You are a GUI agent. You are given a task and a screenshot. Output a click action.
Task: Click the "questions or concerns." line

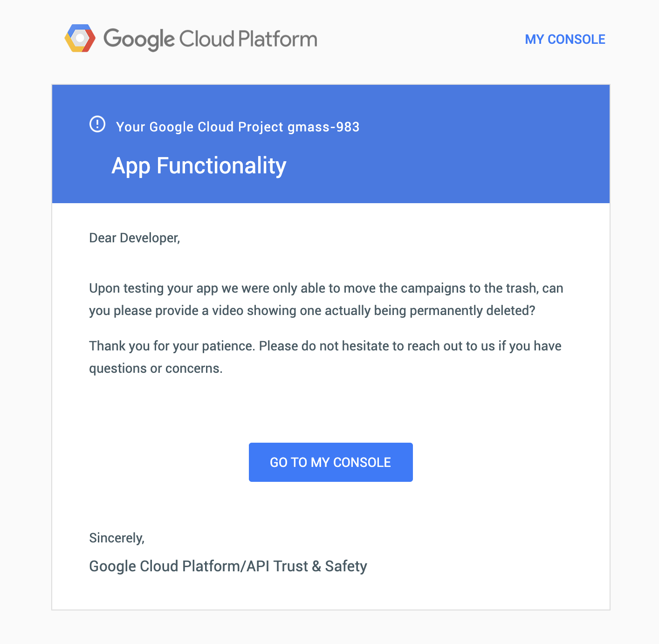click(x=156, y=369)
